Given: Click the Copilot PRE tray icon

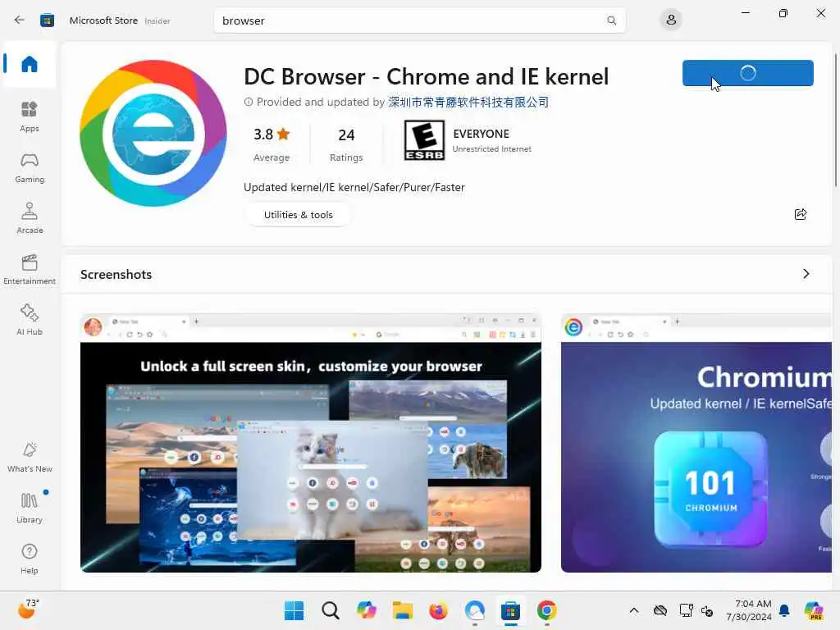Looking at the screenshot, I should pos(814,610).
